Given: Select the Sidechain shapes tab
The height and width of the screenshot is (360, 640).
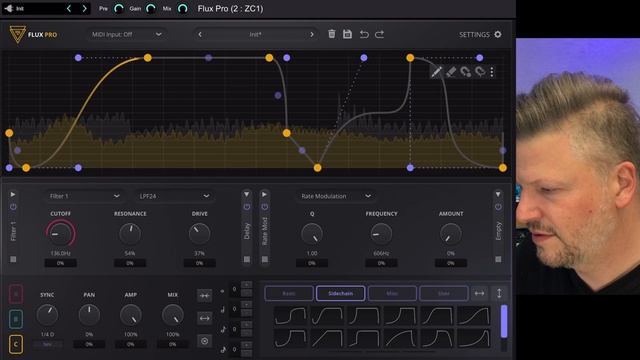Looking at the screenshot, I should click(x=340, y=293).
